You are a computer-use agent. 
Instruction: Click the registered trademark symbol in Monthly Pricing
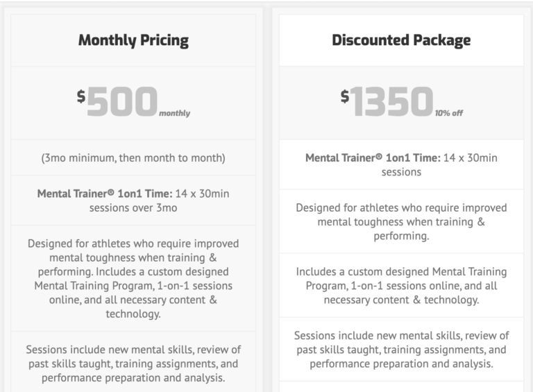pos(111,193)
